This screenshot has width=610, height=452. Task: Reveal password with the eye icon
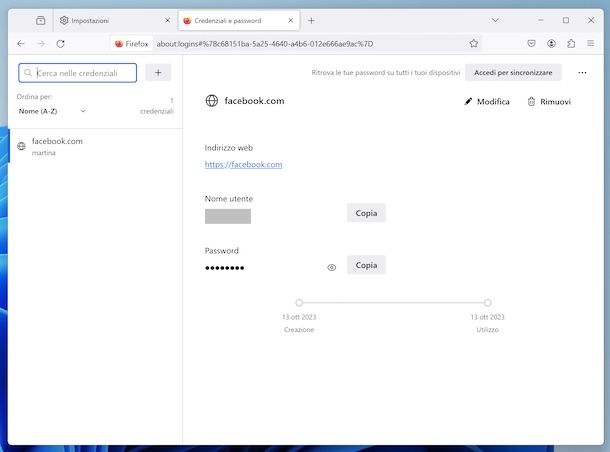coord(331,268)
